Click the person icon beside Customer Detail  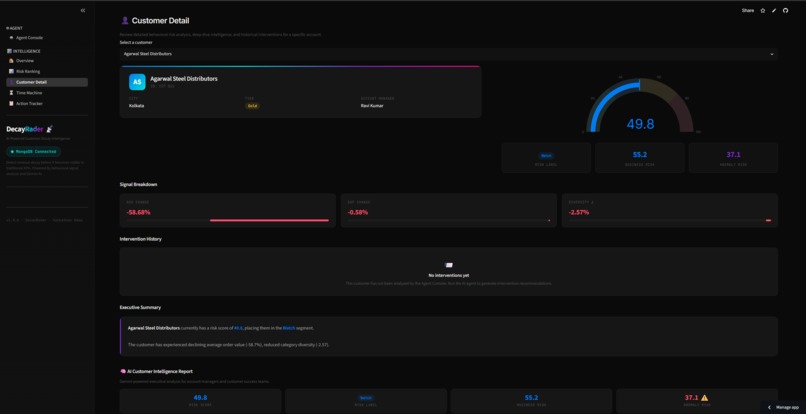pos(125,21)
